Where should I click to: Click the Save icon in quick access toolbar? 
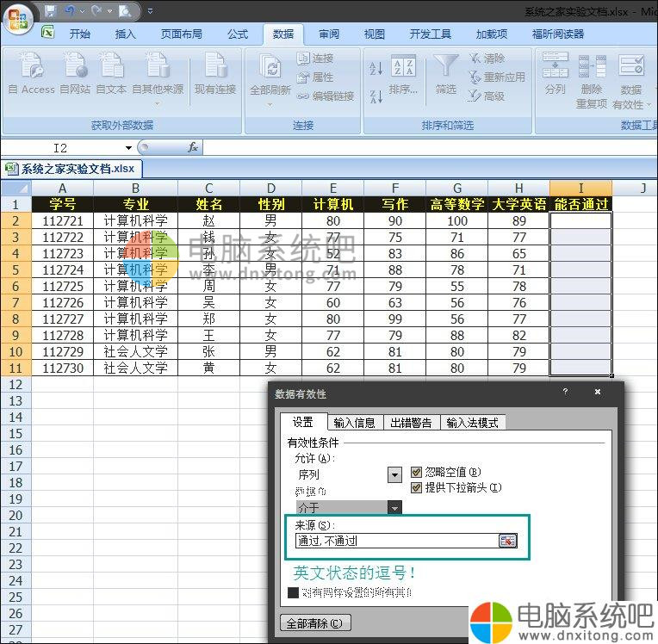pyautogui.click(x=50, y=11)
